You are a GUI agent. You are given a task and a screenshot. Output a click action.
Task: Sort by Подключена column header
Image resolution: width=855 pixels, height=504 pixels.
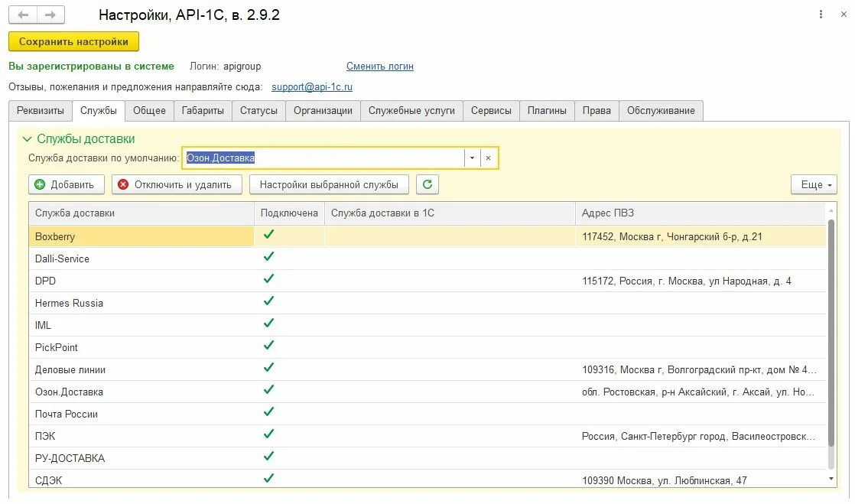[x=289, y=213]
